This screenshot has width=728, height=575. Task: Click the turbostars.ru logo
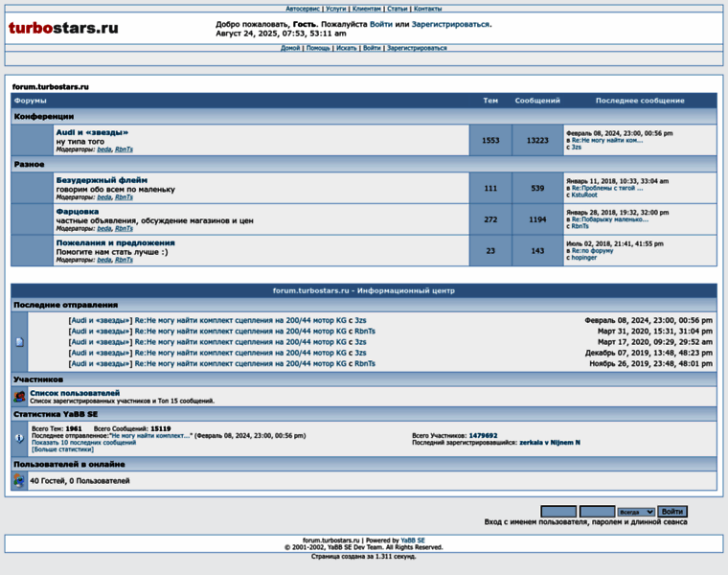tap(64, 28)
